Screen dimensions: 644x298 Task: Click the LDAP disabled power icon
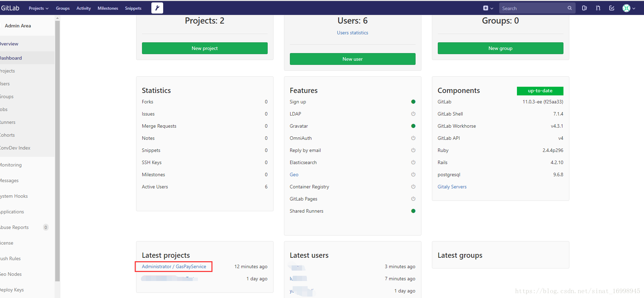coord(413,114)
